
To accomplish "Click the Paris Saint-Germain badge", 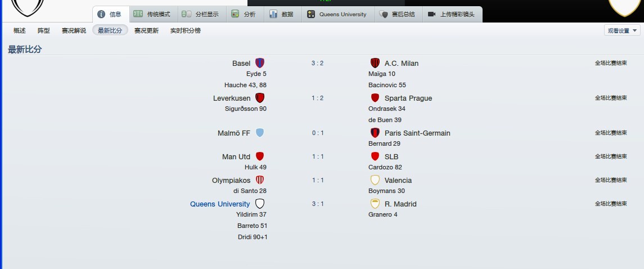I will pyautogui.click(x=375, y=133).
